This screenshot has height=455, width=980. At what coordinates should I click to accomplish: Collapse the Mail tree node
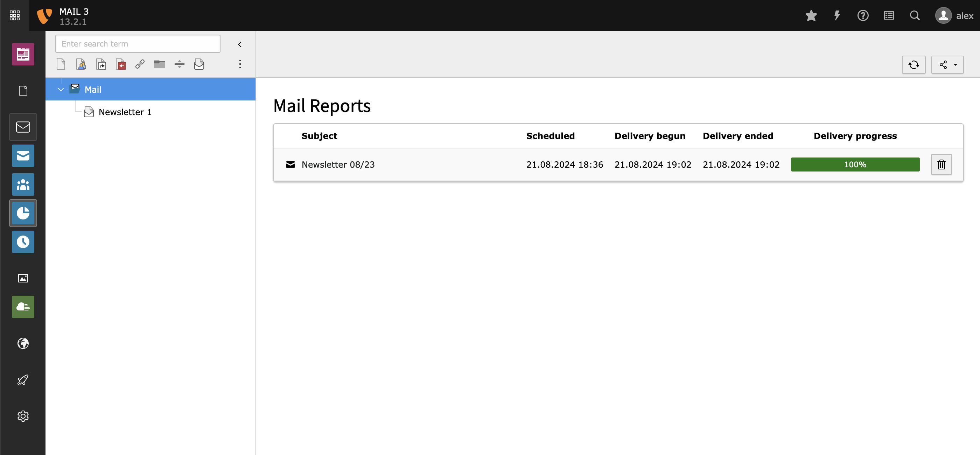(61, 90)
